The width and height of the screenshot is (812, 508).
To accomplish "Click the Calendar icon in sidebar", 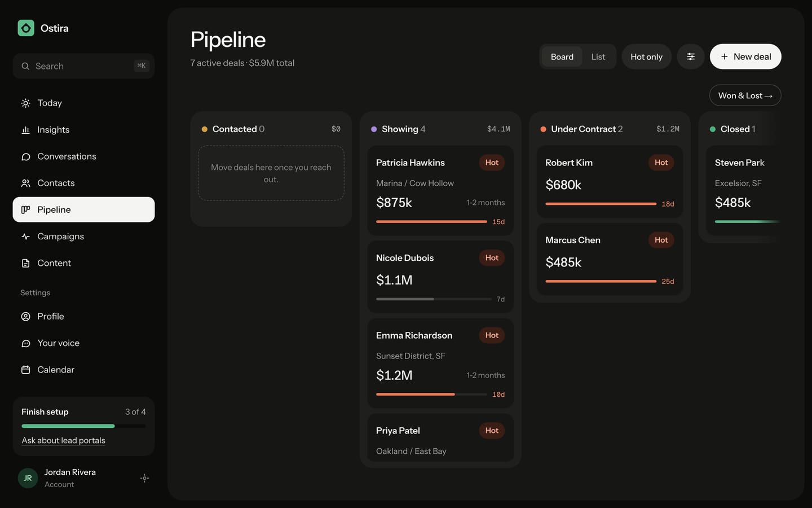I will tap(25, 370).
